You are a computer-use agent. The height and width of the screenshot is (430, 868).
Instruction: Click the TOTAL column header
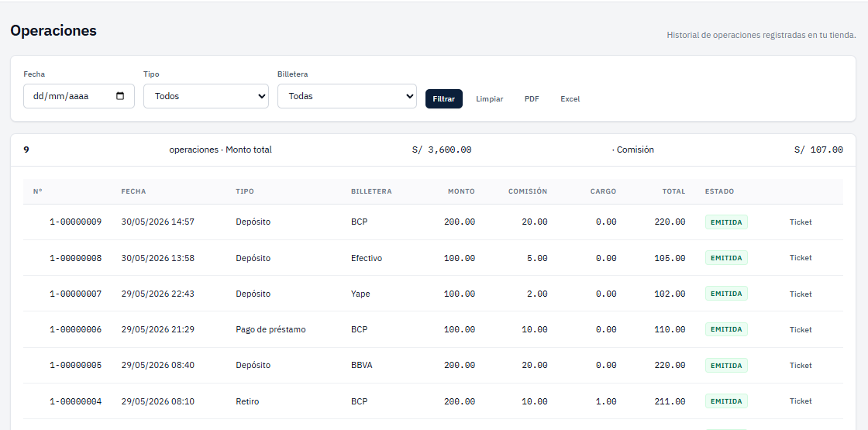[x=673, y=191]
